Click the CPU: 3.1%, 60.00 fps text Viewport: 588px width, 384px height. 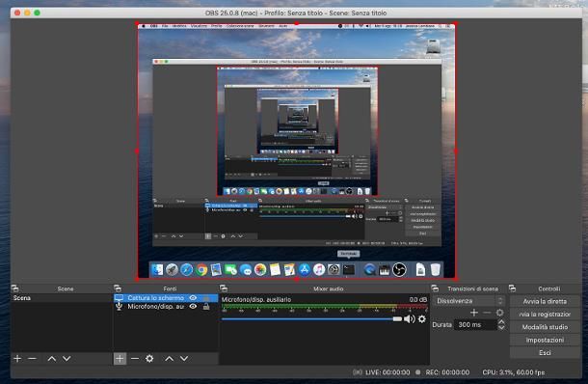(x=513, y=372)
